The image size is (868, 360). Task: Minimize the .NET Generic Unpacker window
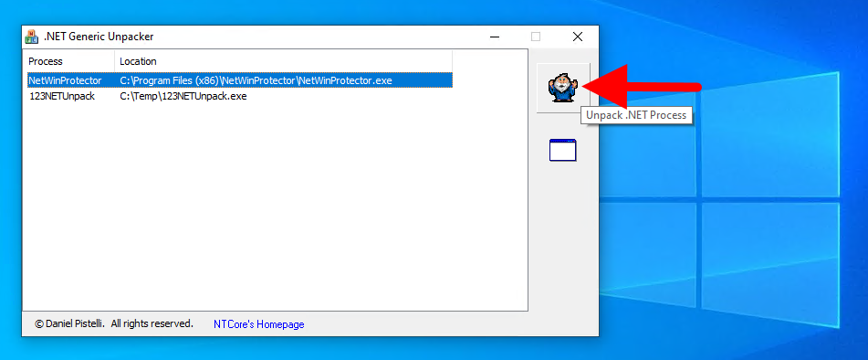(x=495, y=37)
